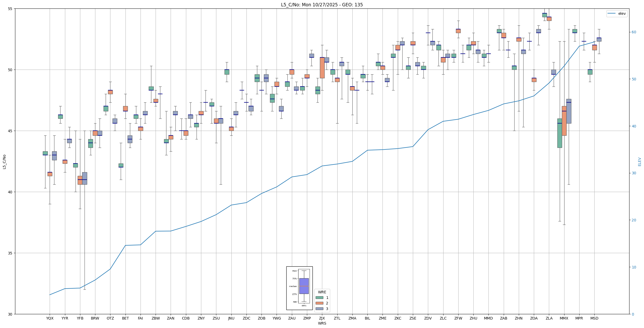Image resolution: width=644 pixels, height=328 pixels.
Task: Click the YQX station tick label
Action: (x=50, y=318)
